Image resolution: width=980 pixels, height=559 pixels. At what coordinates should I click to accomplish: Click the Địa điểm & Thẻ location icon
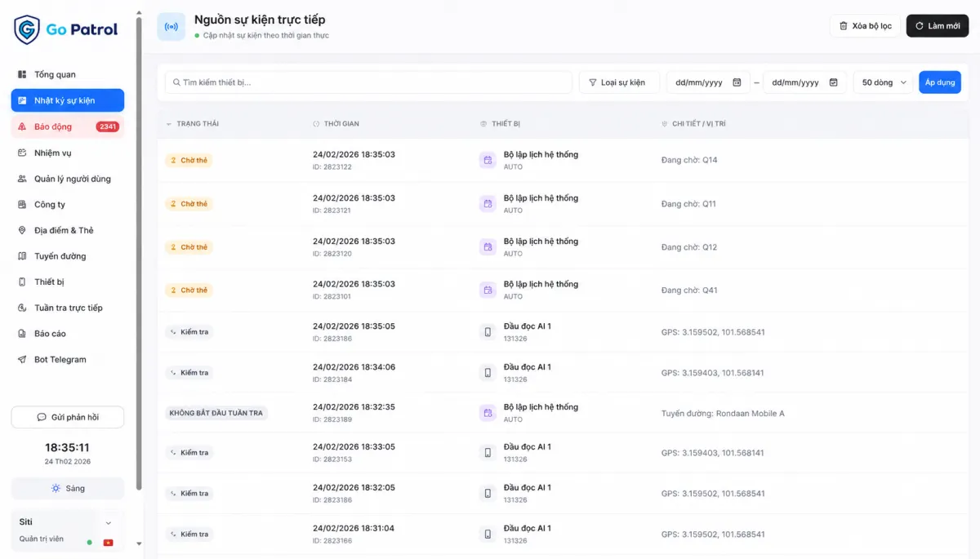coord(22,230)
